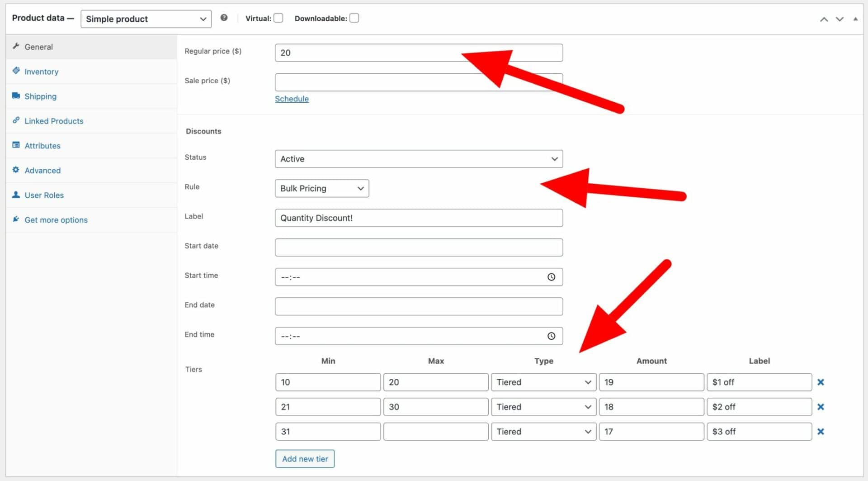This screenshot has width=868, height=481.
Task: Open the Get more options tab
Action: coord(91,220)
